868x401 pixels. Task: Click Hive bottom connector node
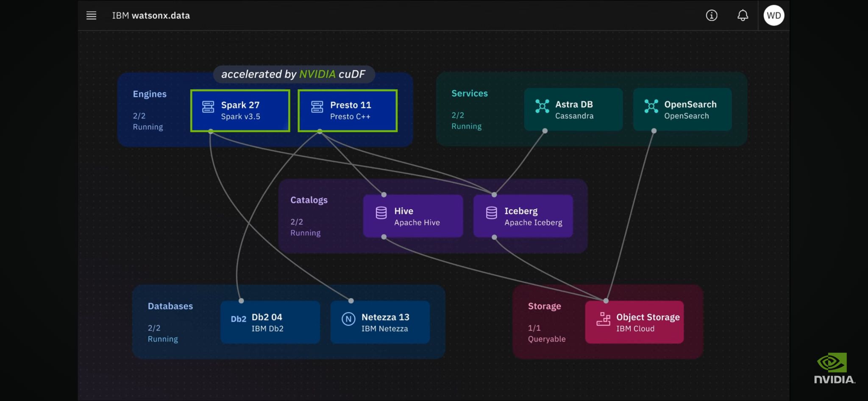point(384,237)
